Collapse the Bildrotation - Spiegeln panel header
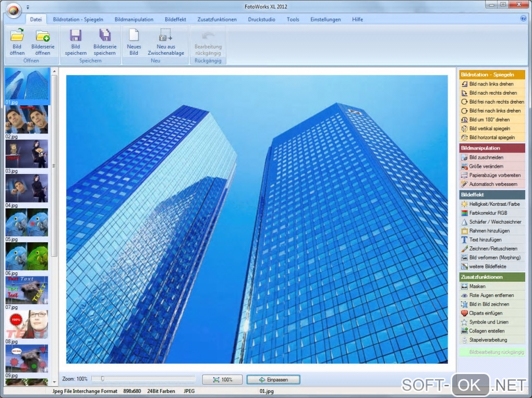The width and height of the screenshot is (532, 398). coord(492,74)
